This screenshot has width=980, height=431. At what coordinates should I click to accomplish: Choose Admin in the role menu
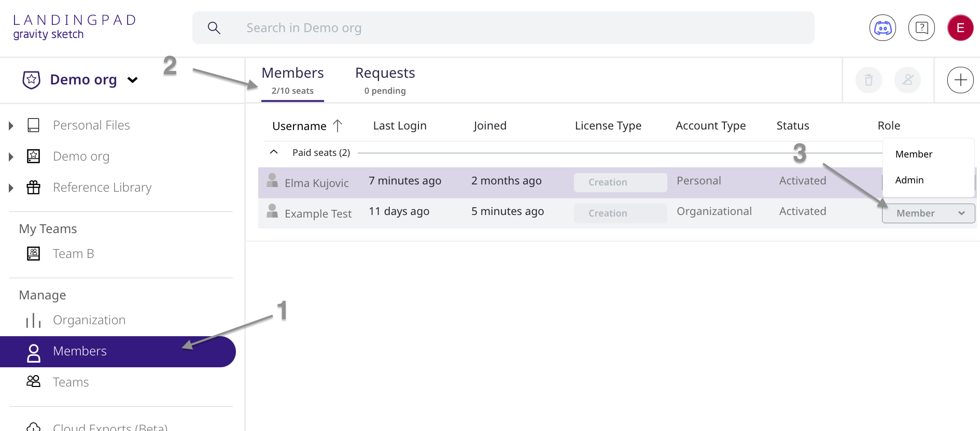tap(909, 180)
